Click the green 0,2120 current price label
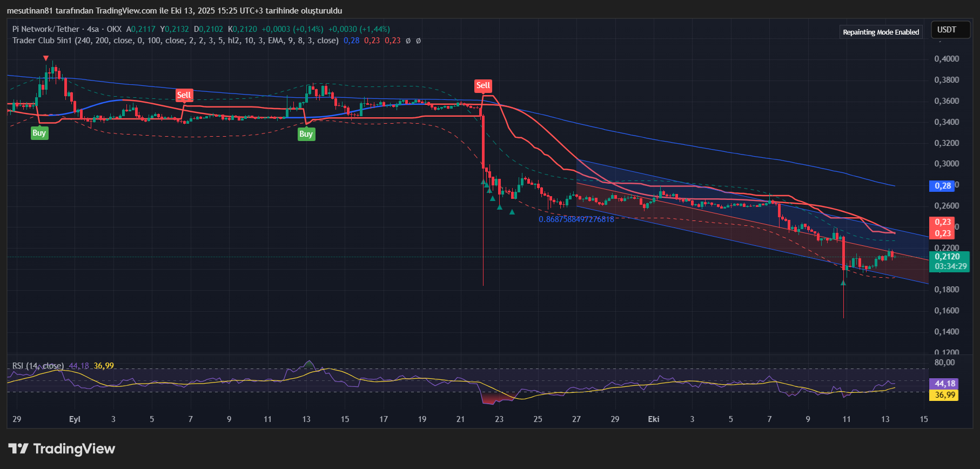 click(x=948, y=257)
